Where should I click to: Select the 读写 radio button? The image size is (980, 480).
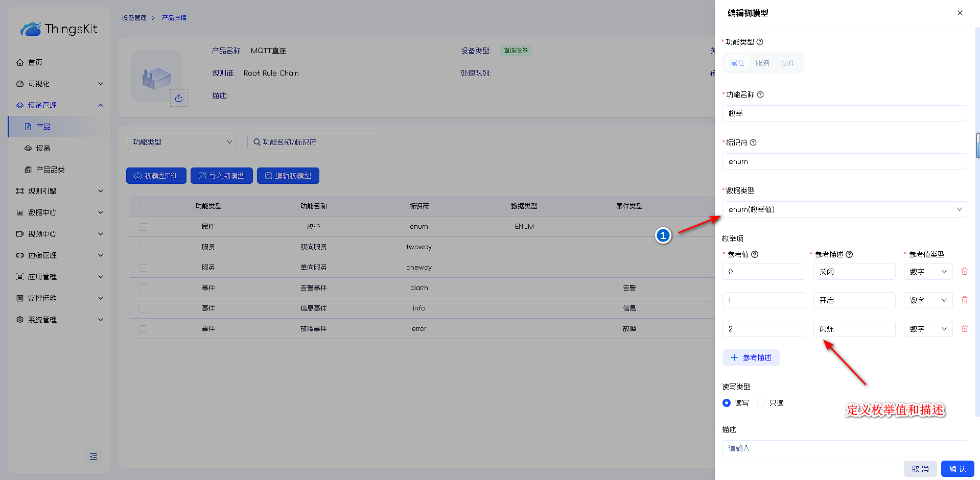(727, 403)
